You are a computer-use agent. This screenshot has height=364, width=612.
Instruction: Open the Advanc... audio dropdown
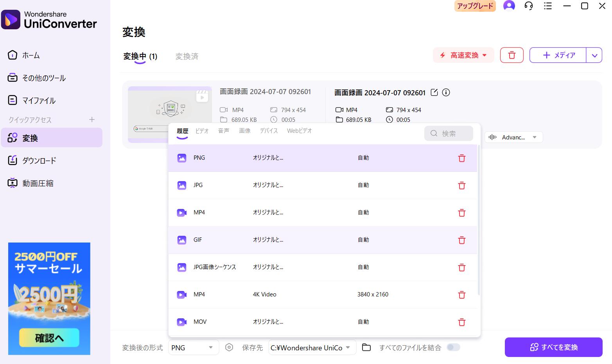pyautogui.click(x=513, y=137)
